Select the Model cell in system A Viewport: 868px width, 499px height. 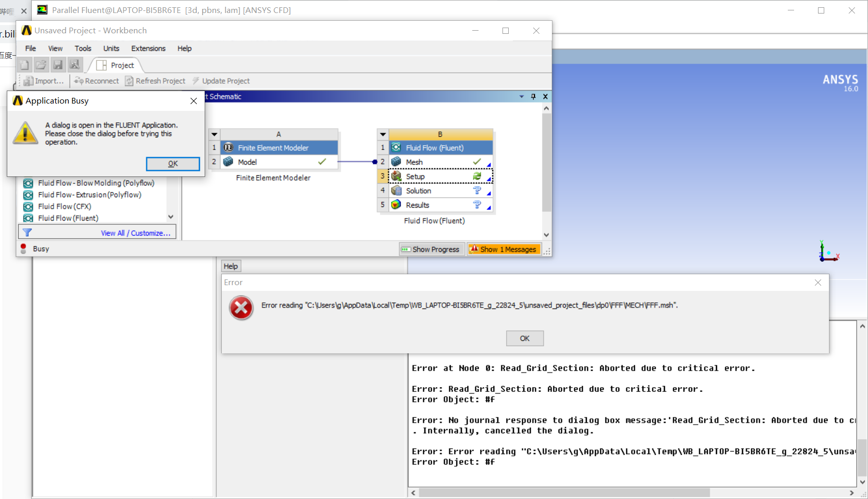pyautogui.click(x=279, y=162)
